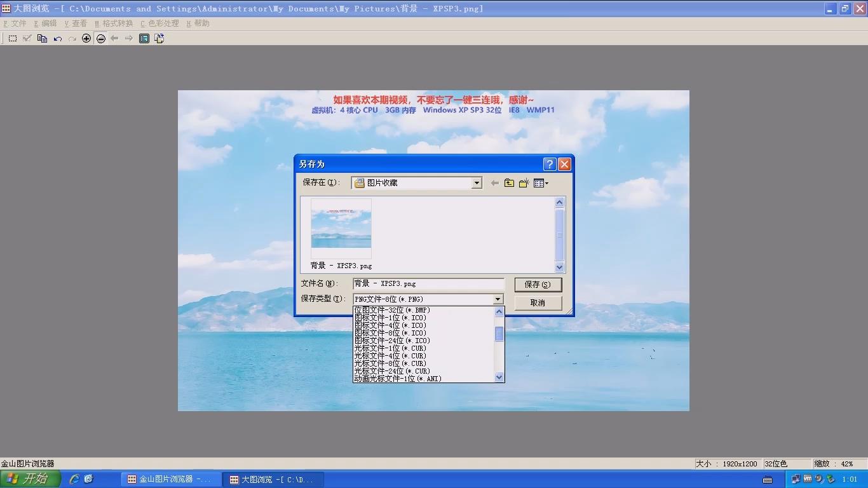This screenshot has height=488, width=868.
Task: Collapse the 保存类型 dropdown arrow
Action: (x=498, y=299)
